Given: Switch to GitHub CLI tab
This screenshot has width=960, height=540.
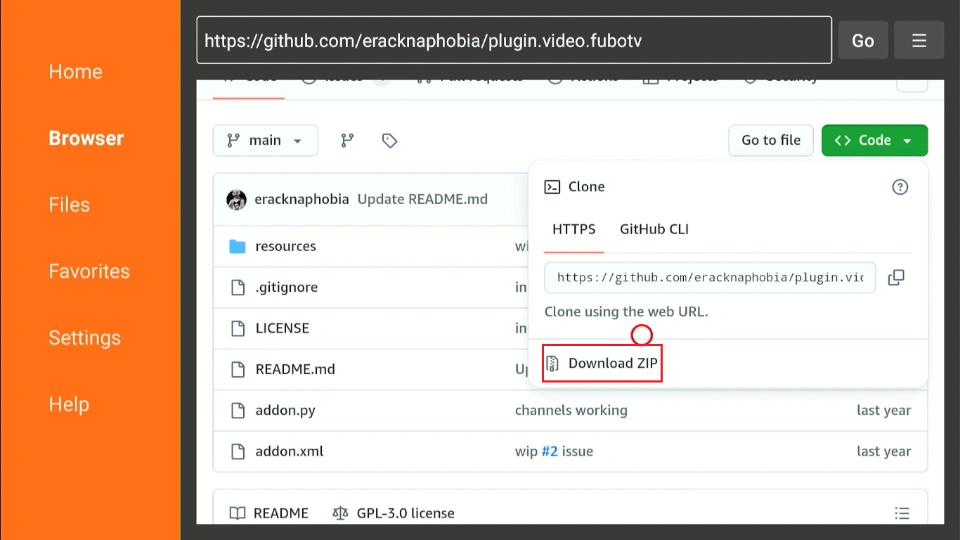Looking at the screenshot, I should pos(654,229).
